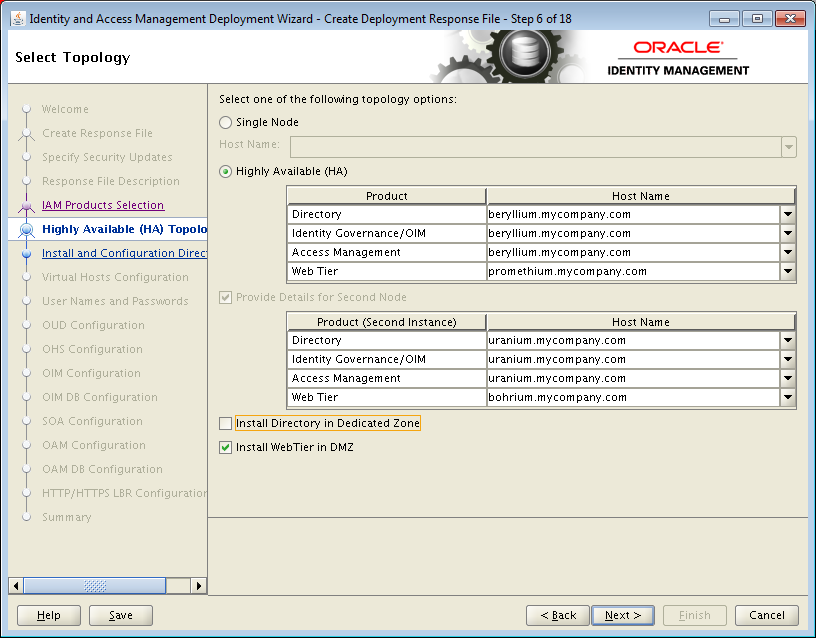Click OIM Configuration step
Viewport: 816px width, 638px height.
[91, 373]
